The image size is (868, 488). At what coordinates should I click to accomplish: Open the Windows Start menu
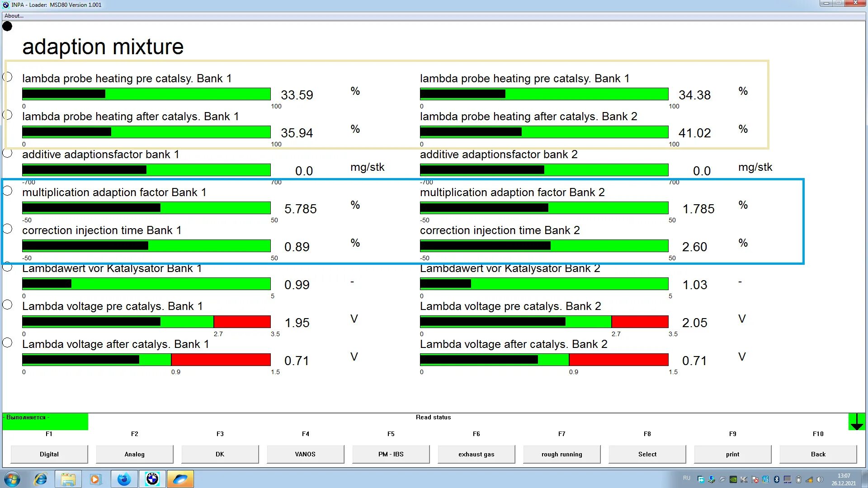pos(12,479)
